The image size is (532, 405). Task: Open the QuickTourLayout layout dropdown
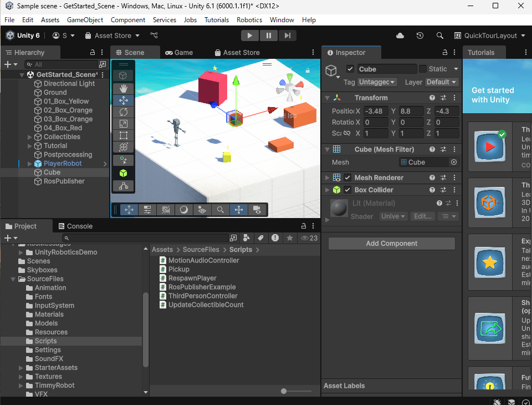tap(490, 36)
